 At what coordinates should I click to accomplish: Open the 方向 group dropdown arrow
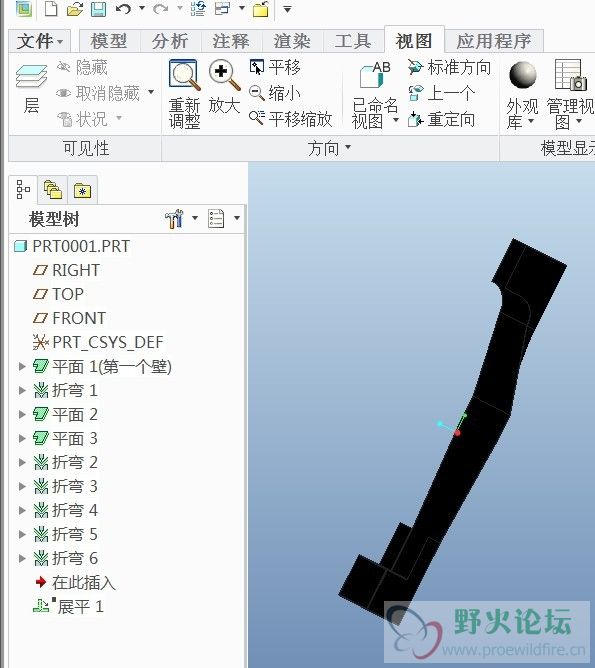348,147
